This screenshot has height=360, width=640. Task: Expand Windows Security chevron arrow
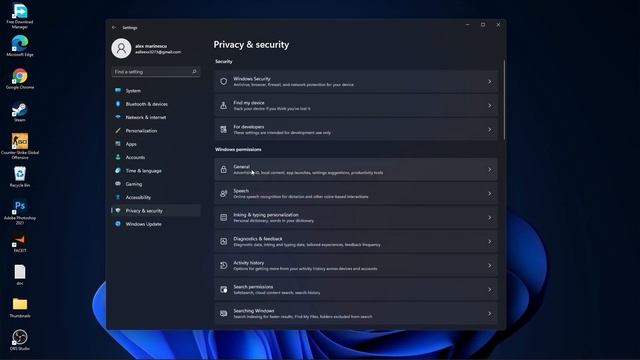489,82
